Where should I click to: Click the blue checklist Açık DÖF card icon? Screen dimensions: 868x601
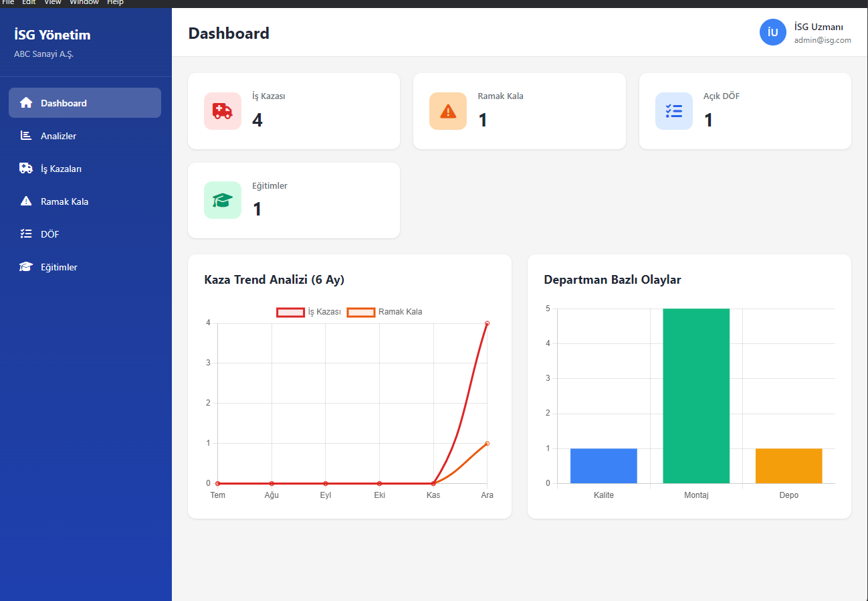673,111
